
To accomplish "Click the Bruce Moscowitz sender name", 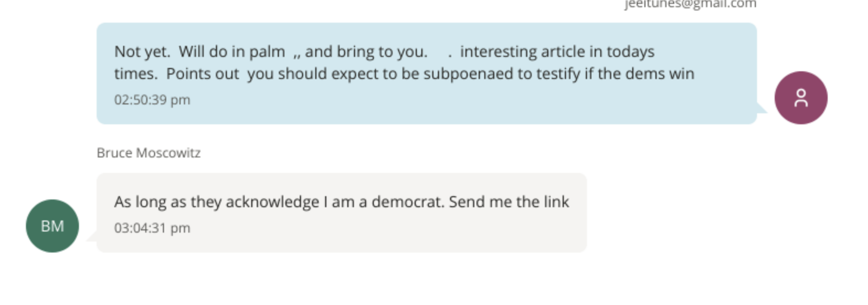I will pyautogui.click(x=149, y=153).
